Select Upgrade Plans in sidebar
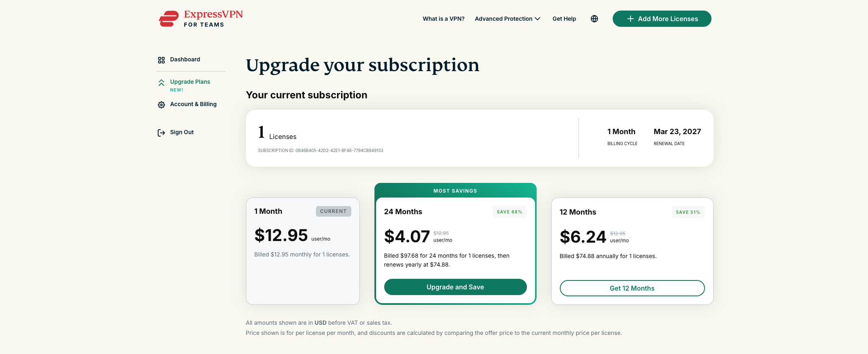868x354 pixels. pos(190,82)
